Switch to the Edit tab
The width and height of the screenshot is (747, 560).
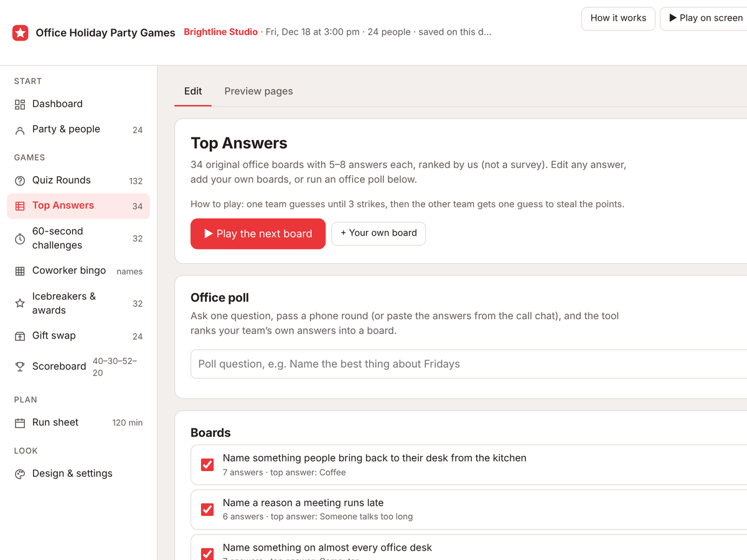(x=193, y=91)
